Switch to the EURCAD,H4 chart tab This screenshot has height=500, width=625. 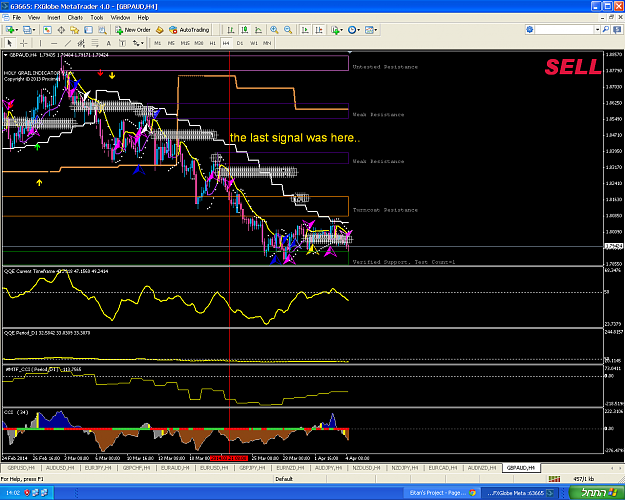click(x=442, y=468)
